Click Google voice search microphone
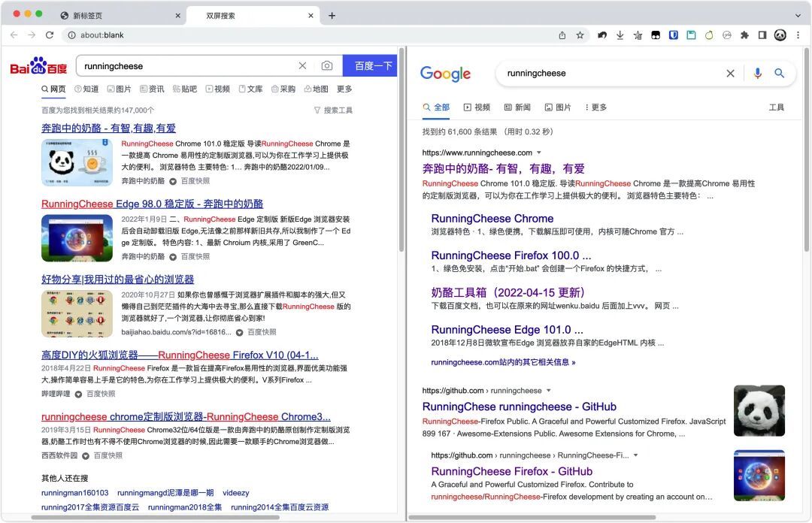The width and height of the screenshot is (812, 523). click(758, 74)
